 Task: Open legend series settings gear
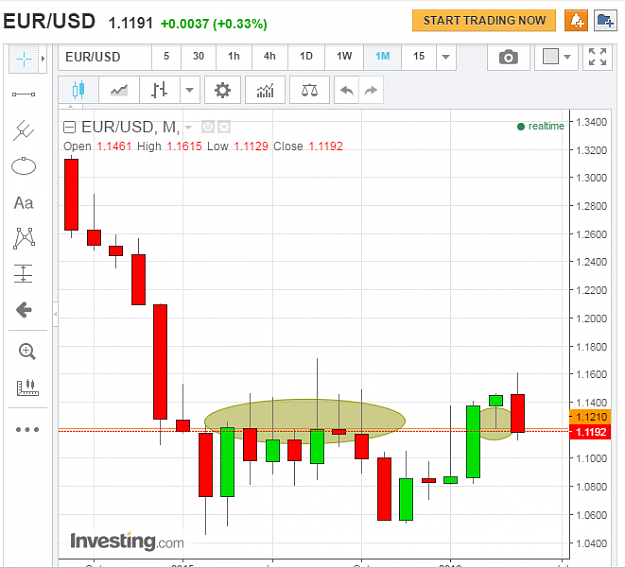(224, 127)
